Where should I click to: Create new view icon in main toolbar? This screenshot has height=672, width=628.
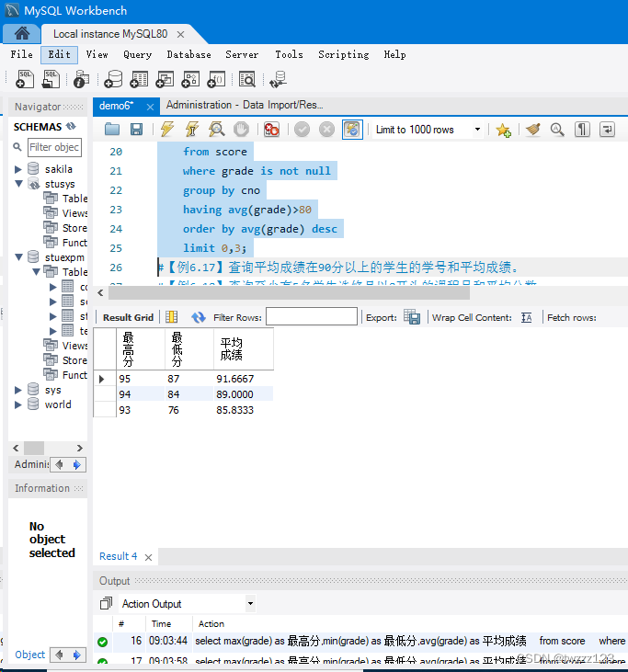pos(165,79)
